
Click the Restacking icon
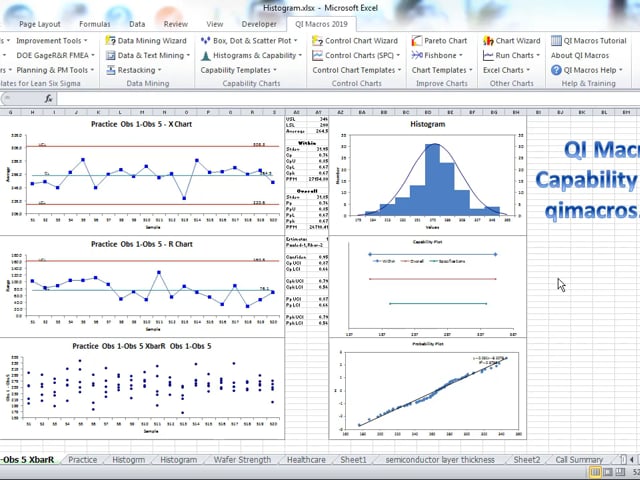click(x=111, y=70)
